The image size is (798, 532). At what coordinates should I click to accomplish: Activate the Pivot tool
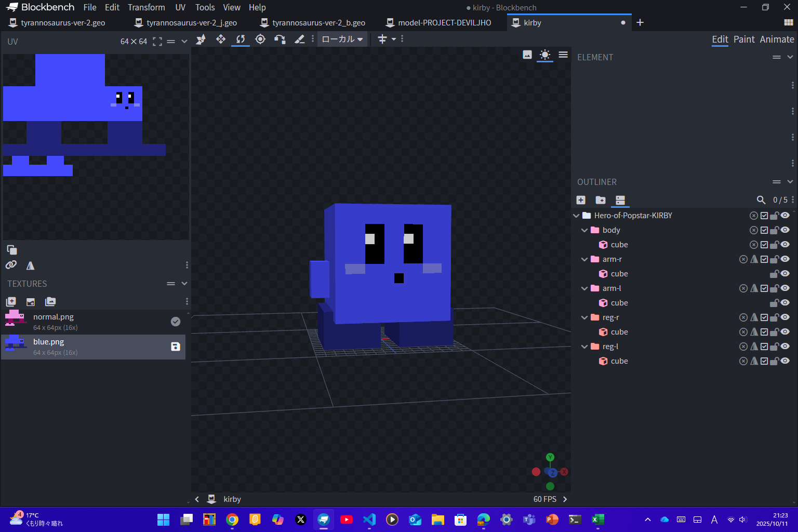pyautogui.click(x=260, y=39)
